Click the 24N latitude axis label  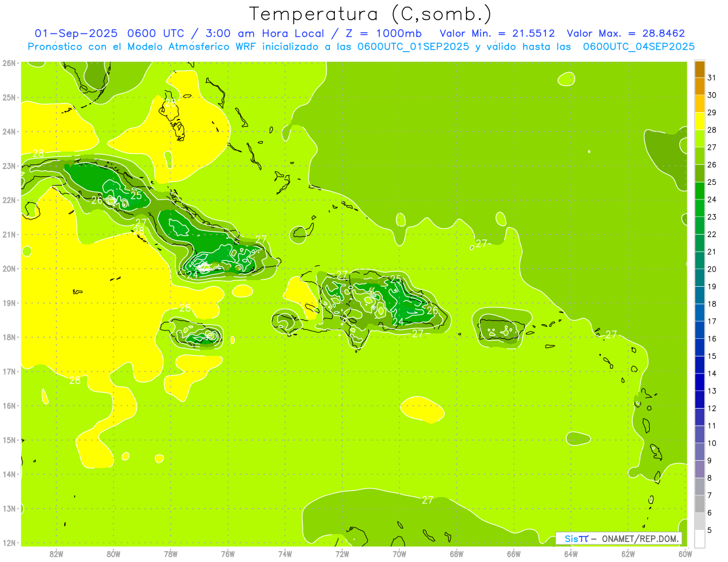[8, 132]
